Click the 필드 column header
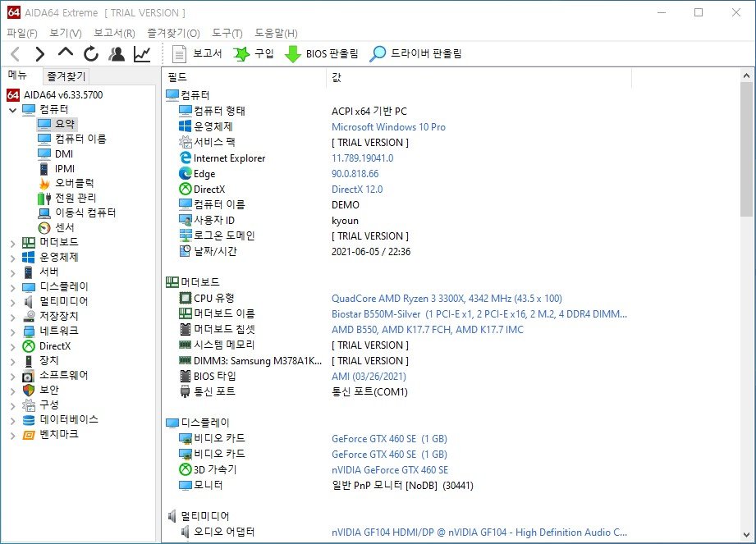This screenshot has height=544, width=756. coord(245,77)
